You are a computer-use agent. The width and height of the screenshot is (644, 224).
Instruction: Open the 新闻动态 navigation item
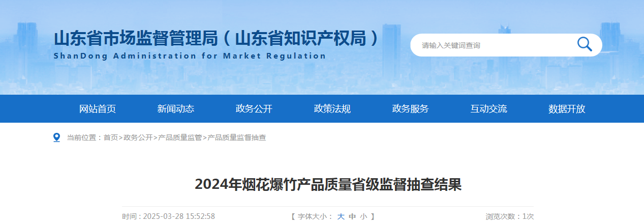coord(176,109)
